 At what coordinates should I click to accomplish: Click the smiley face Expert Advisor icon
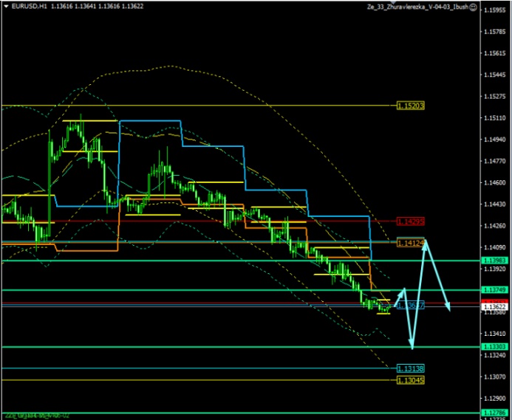click(x=505, y=6)
